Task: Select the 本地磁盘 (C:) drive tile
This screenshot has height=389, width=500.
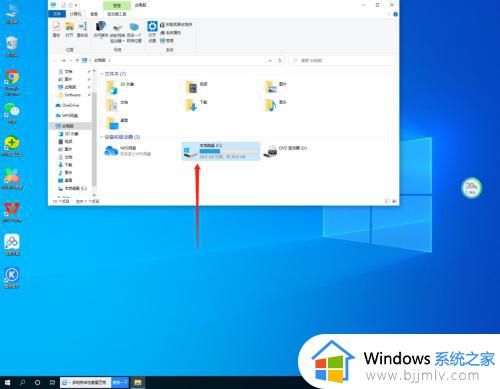Action: coord(221,151)
